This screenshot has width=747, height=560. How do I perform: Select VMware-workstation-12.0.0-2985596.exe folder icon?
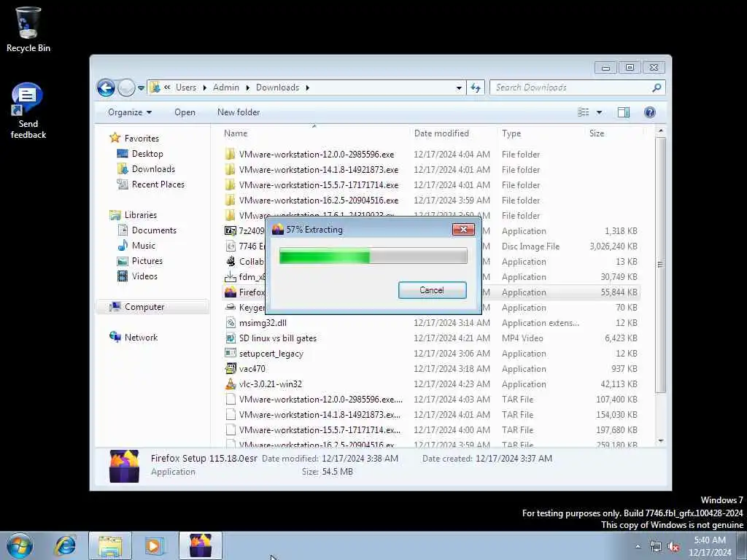pyautogui.click(x=230, y=155)
